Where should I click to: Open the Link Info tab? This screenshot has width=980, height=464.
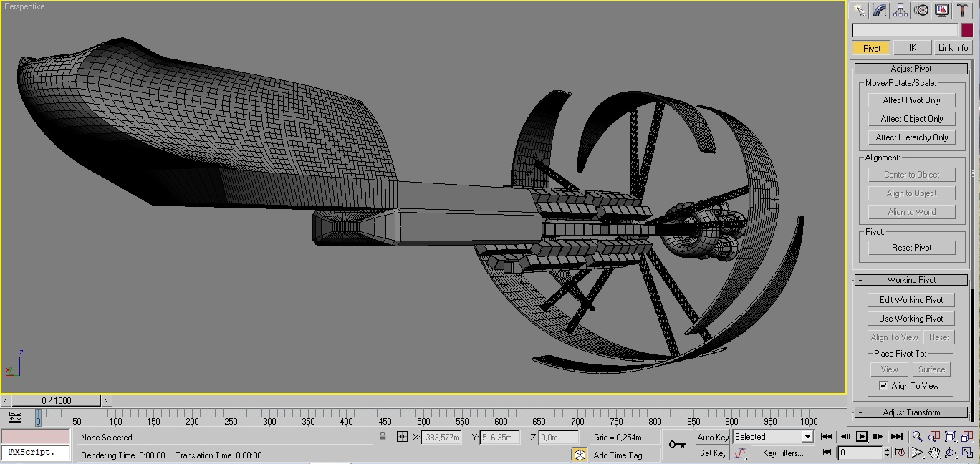tap(953, 48)
